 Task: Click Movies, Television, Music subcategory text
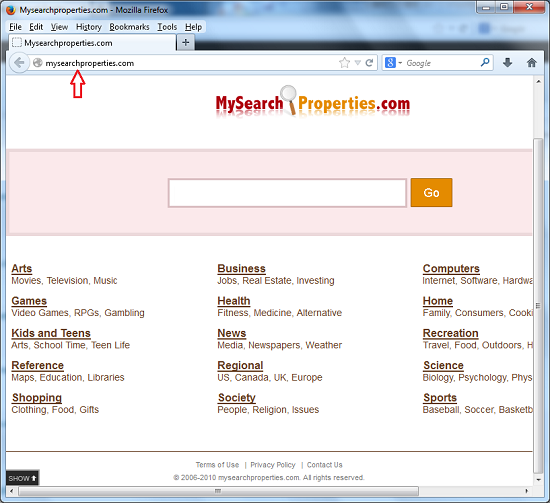tap(64, 281)
